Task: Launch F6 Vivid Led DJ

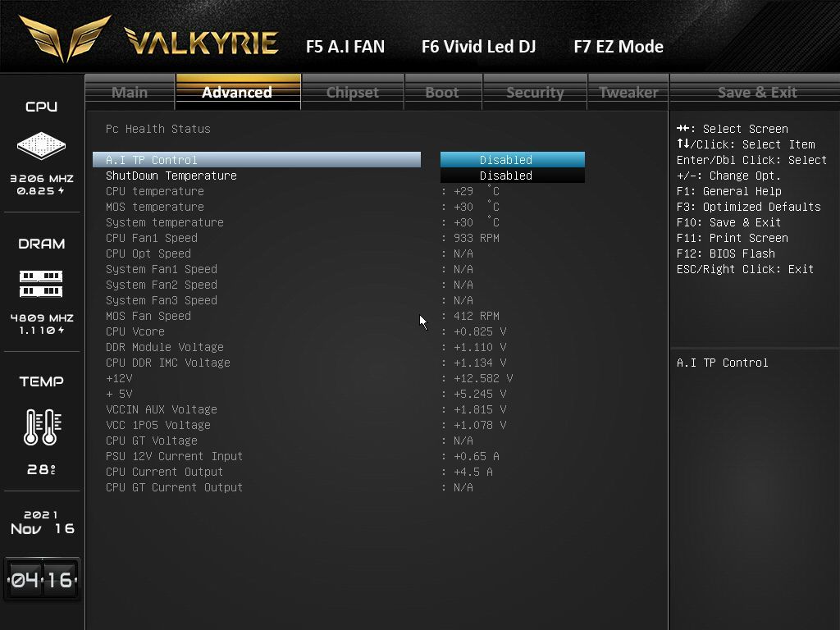Action: coord(479,47)
